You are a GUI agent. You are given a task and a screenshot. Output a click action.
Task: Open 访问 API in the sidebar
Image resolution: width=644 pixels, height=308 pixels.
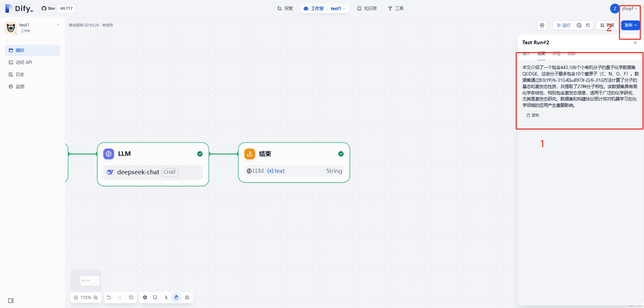coord(24,62)
